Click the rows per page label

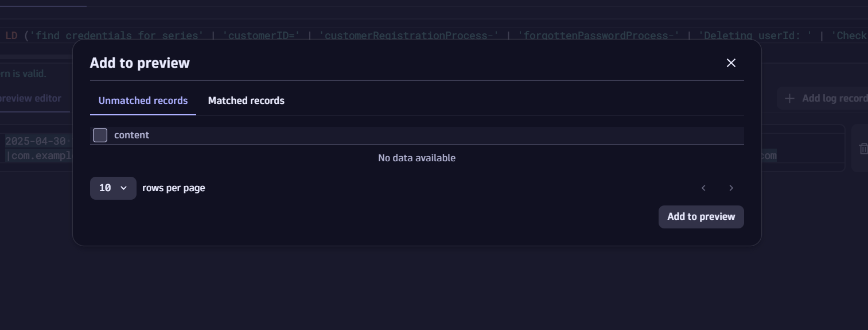[x=173, y=188]
